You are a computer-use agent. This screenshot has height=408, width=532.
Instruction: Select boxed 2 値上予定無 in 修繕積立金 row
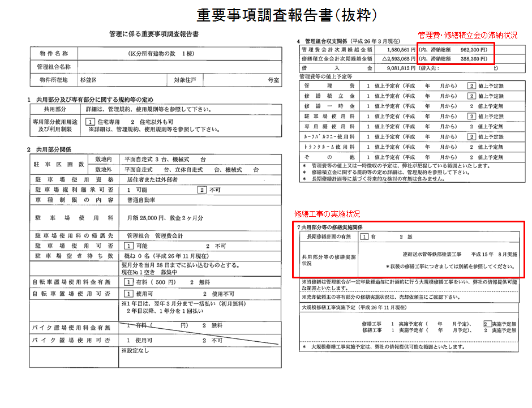click(486, 96)
